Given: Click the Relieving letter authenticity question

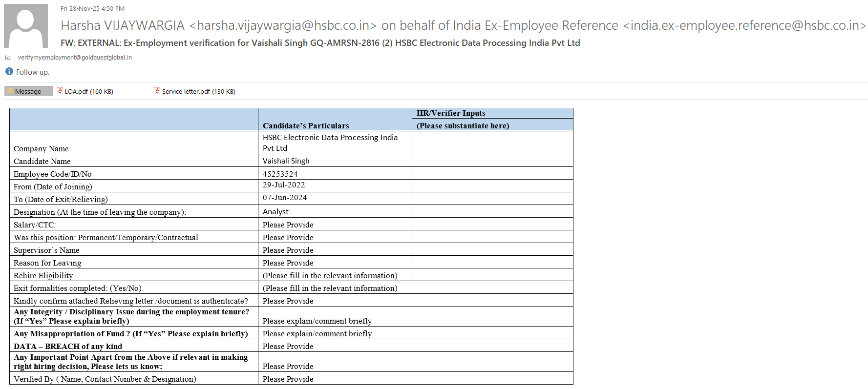Looking at the screenshot, I should (131, 301).
